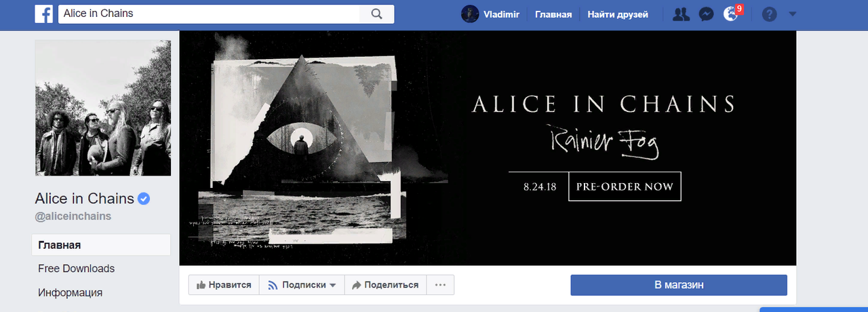Focus the search field with Alice in Chains

[x=210, y=14]
